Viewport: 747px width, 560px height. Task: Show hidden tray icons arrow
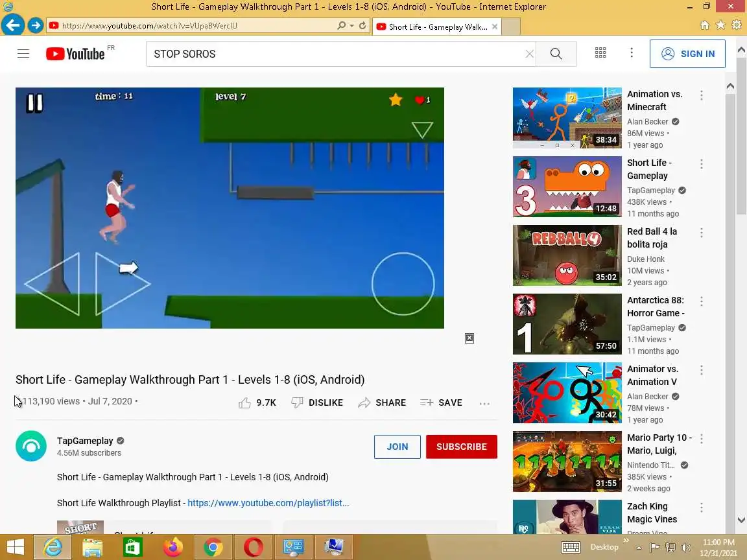pyautogui.click(x=639, y=548)
